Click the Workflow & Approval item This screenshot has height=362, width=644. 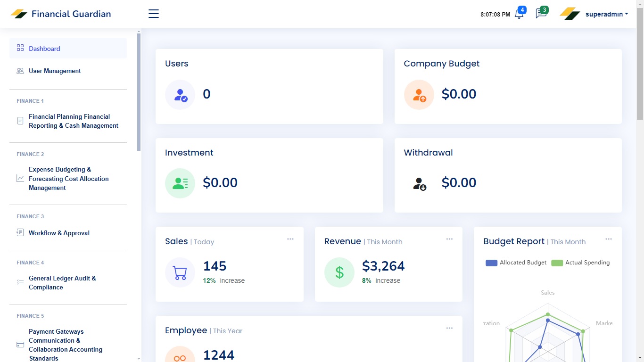[x=59, y=233]
